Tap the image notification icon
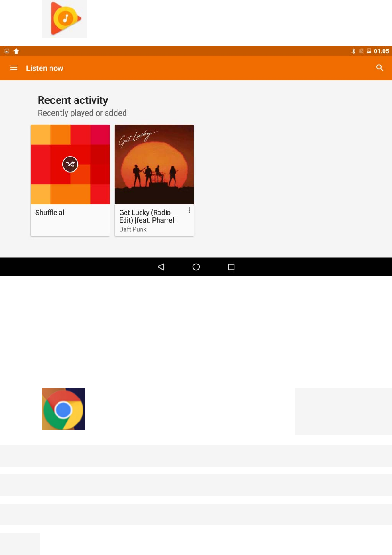 coord(7,51)
